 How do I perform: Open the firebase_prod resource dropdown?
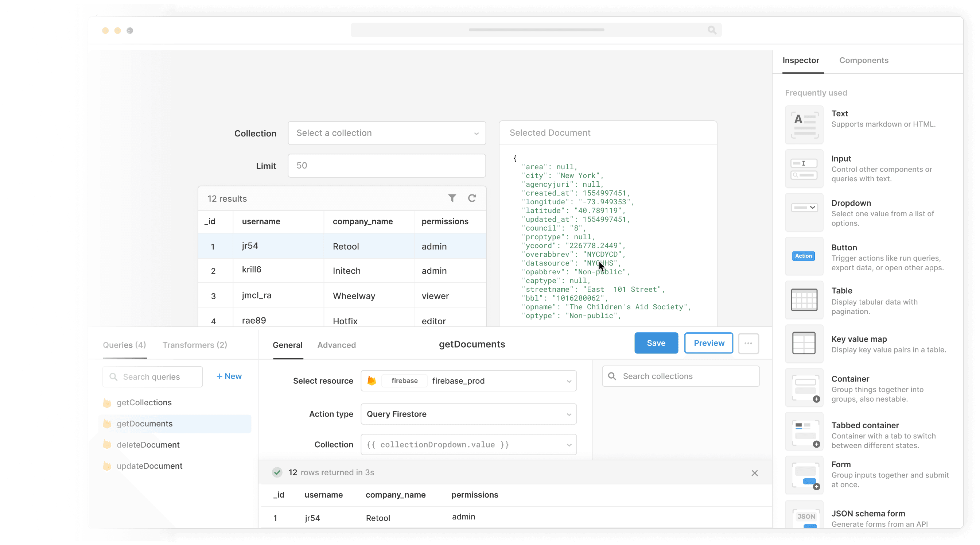(x=468, y=380)
